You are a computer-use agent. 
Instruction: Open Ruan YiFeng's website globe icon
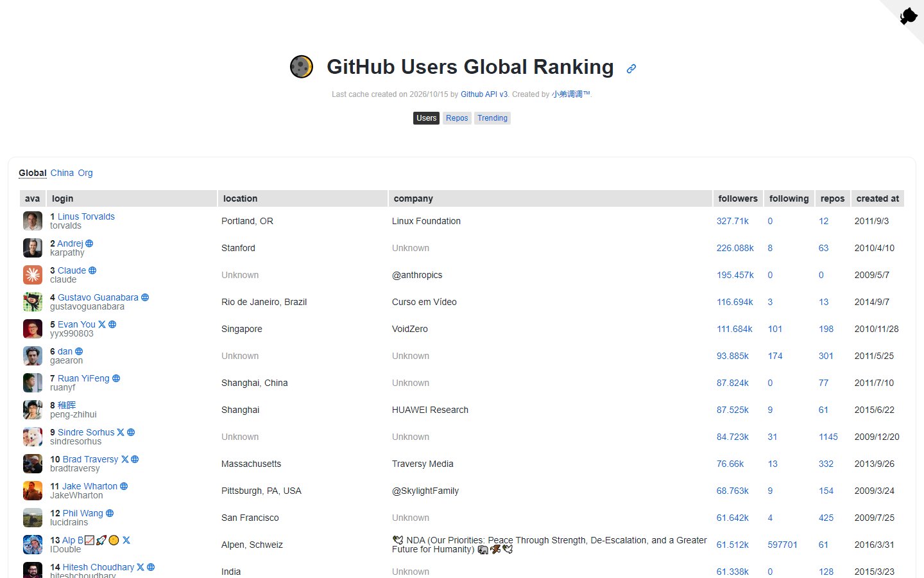click(x=116, y=378)
